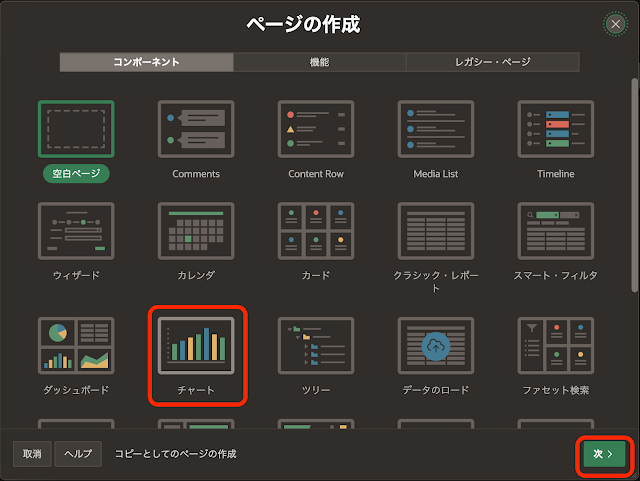Click the チャート label text

click(x=196, y=390)
